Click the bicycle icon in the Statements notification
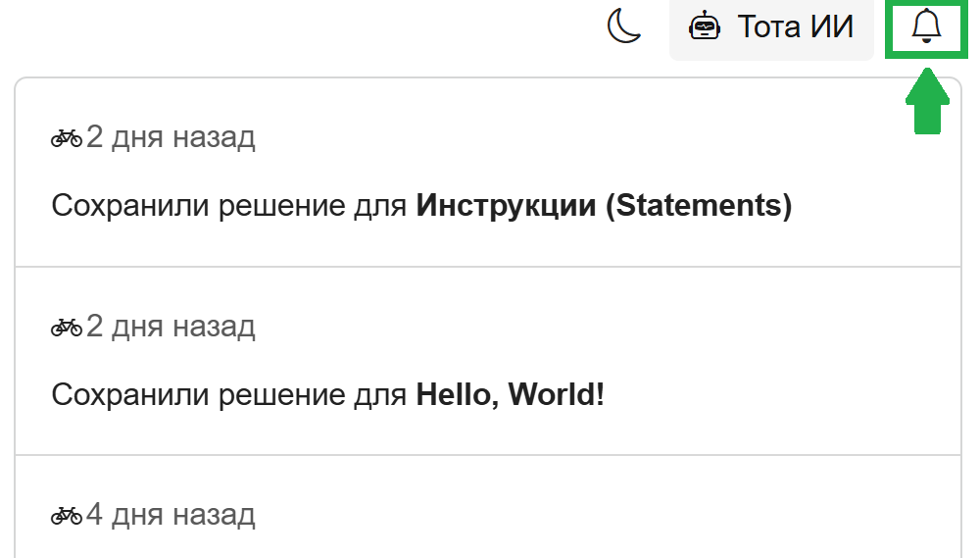This screenshot has height=558, width=980. [x=67, y=138]
